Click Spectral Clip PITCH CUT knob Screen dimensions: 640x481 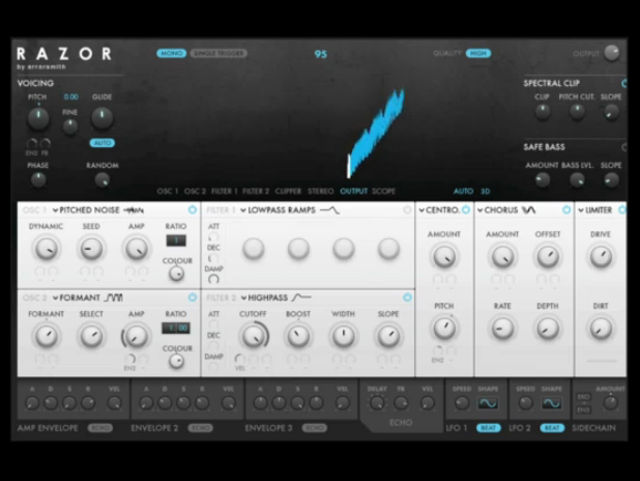[x=577, y=111]
